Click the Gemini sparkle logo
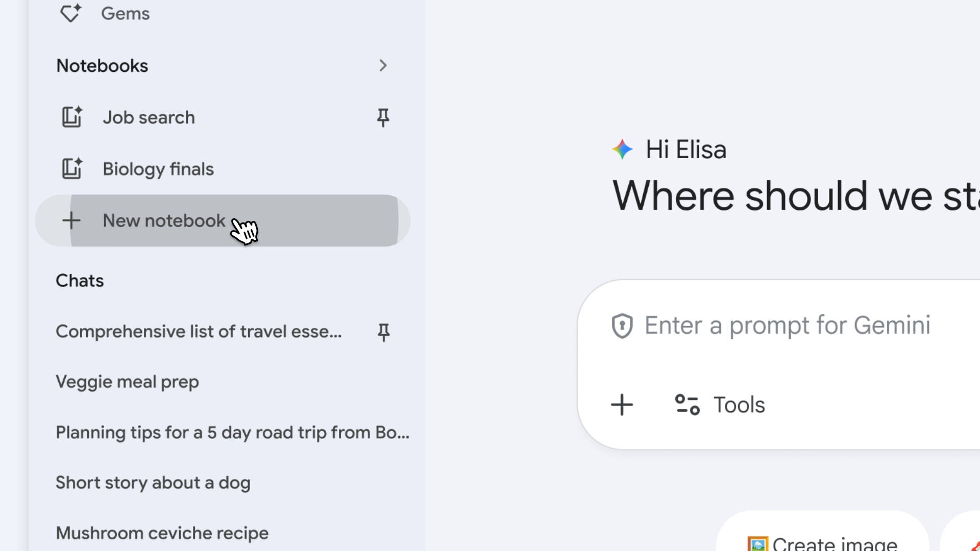The width and height of the screenshot is (980, 551). click(x=622, y=149)
